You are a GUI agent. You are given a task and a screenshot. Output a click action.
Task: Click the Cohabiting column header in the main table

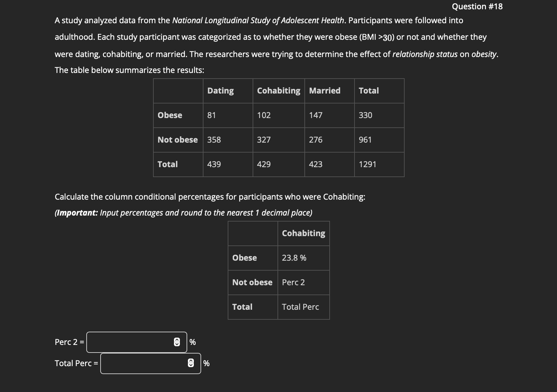click(278, 91)
